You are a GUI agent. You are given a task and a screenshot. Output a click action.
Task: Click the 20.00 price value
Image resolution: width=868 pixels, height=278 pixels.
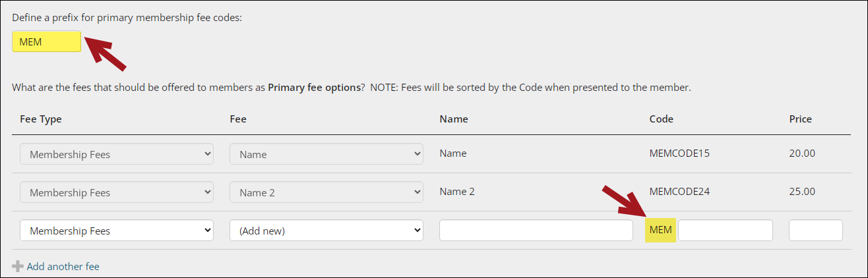click(802, 153)
